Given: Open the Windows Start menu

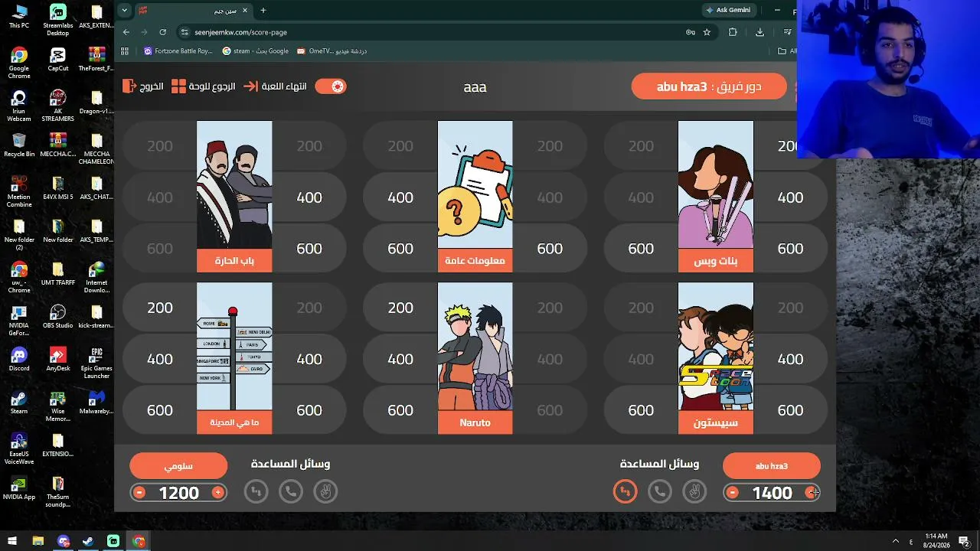Looking at the screenshot, I should (11, 541).
